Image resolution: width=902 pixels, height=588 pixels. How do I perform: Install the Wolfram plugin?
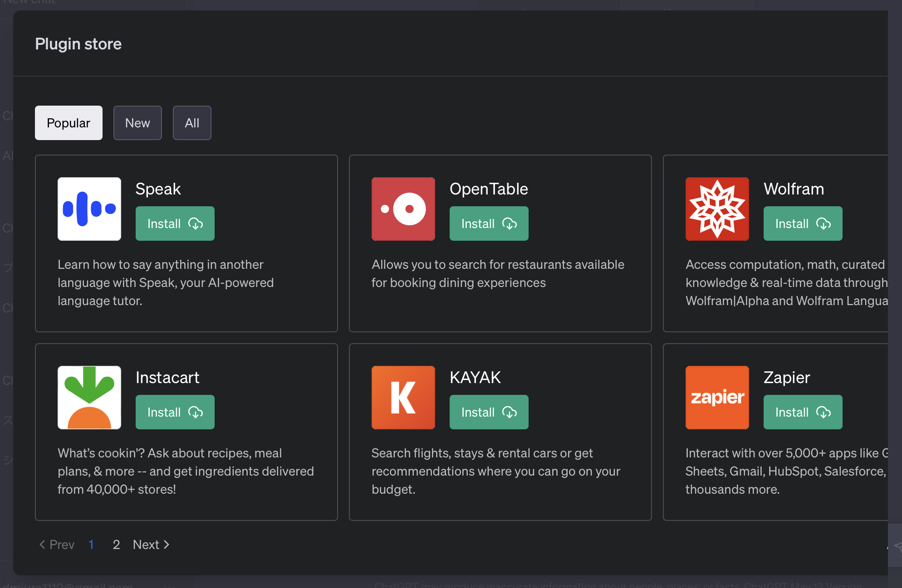tap(803, 224)
